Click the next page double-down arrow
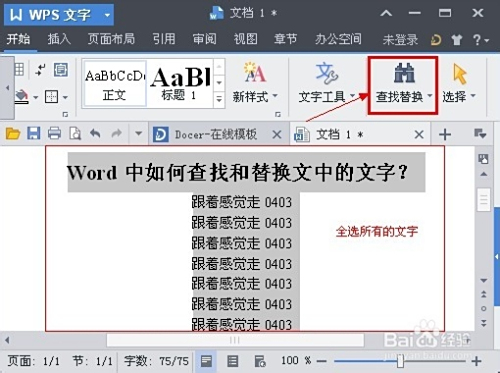Viewport: 500px width, 373px height. [483, 323]
